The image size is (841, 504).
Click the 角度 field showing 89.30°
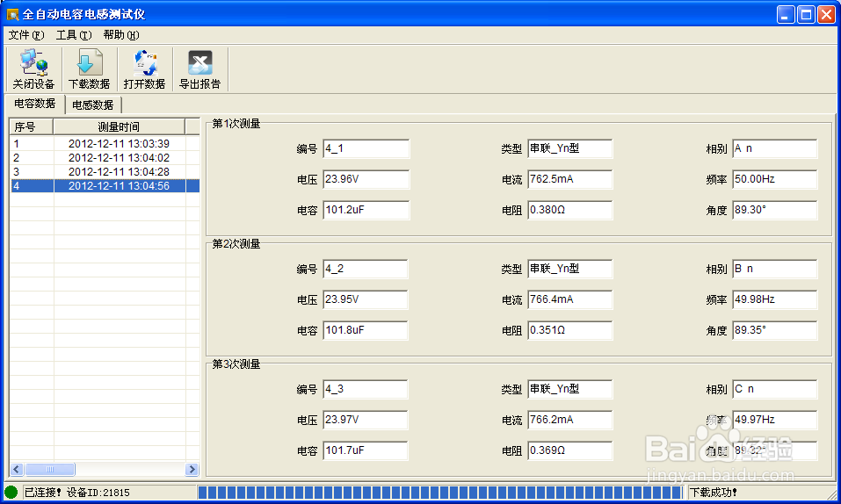tap(775, 210)
